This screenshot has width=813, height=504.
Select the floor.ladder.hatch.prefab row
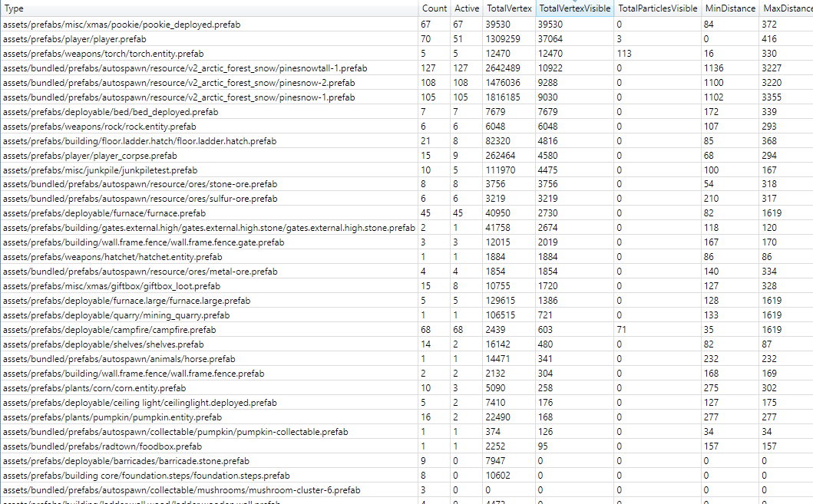[407, 141]
